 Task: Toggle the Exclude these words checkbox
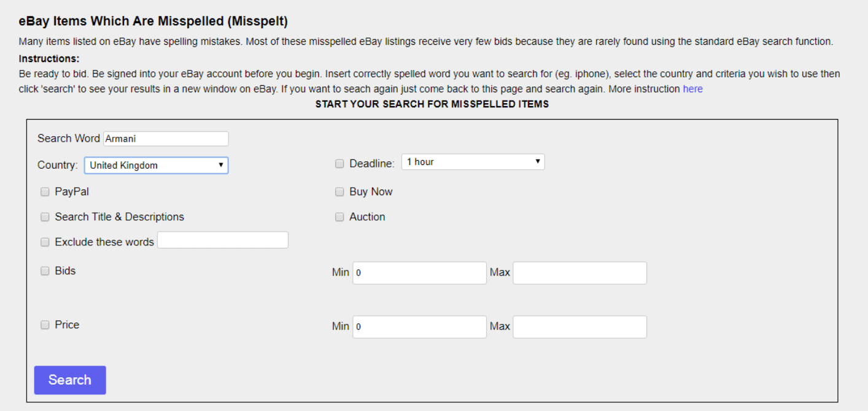[45, 242]
